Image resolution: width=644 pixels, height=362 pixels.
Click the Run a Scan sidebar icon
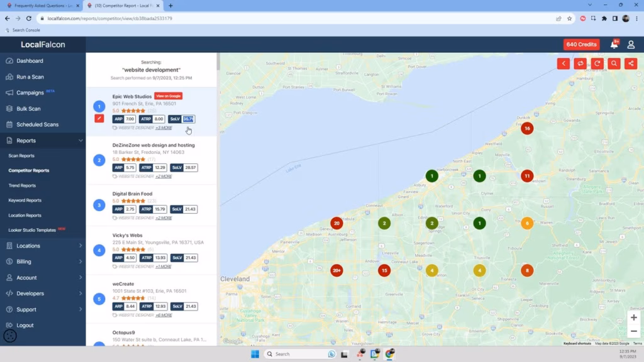9,77
